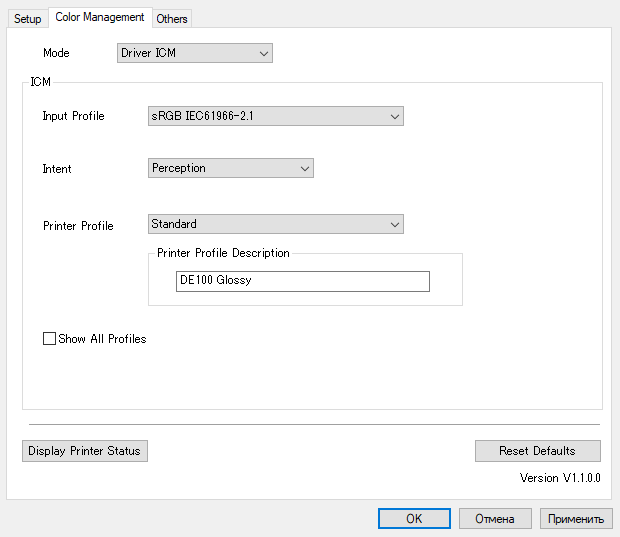Click the Version V1.1.0.0 text

(560, 478)
